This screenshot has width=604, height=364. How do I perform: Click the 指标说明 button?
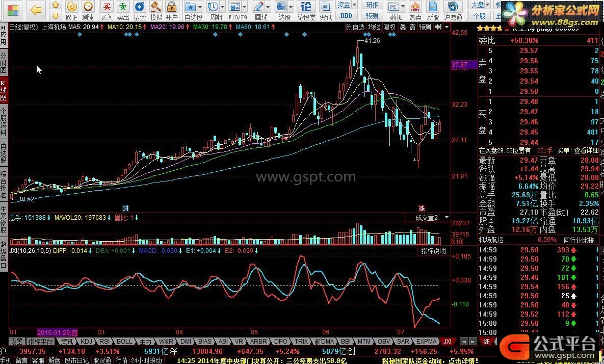pyautogui.click(x=433, y=251)
